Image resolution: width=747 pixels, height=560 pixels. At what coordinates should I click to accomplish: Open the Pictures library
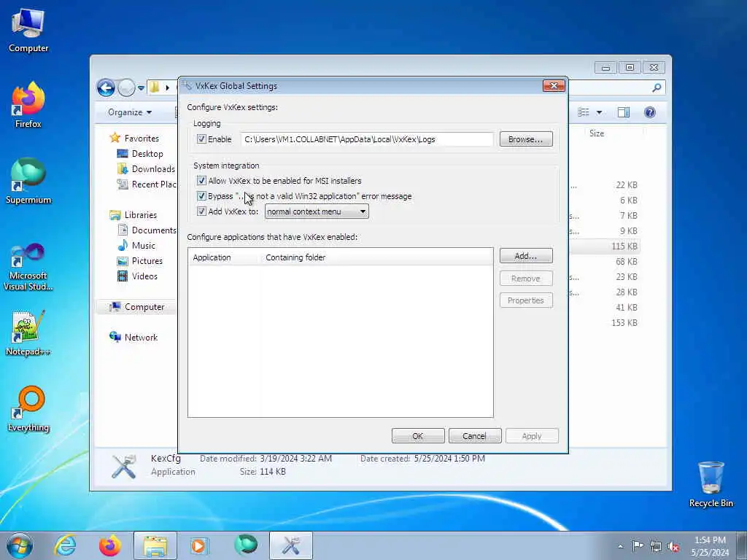click(x=147, y=261)
